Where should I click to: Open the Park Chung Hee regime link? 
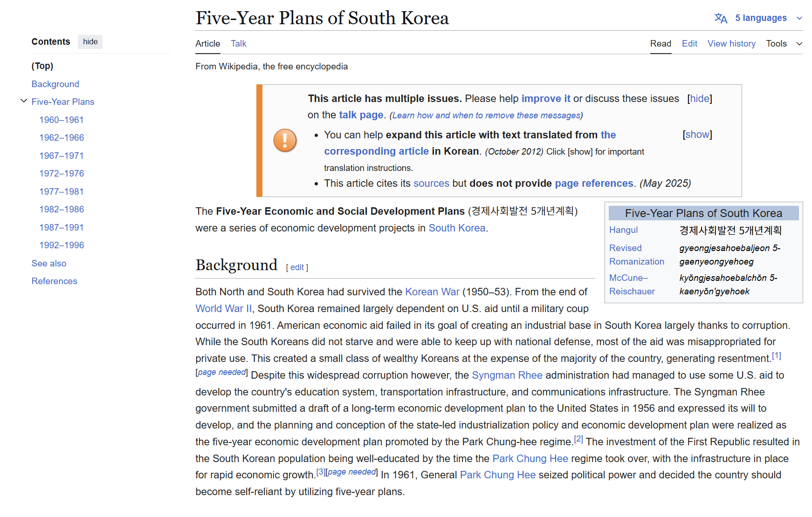(x=530, y=459)
